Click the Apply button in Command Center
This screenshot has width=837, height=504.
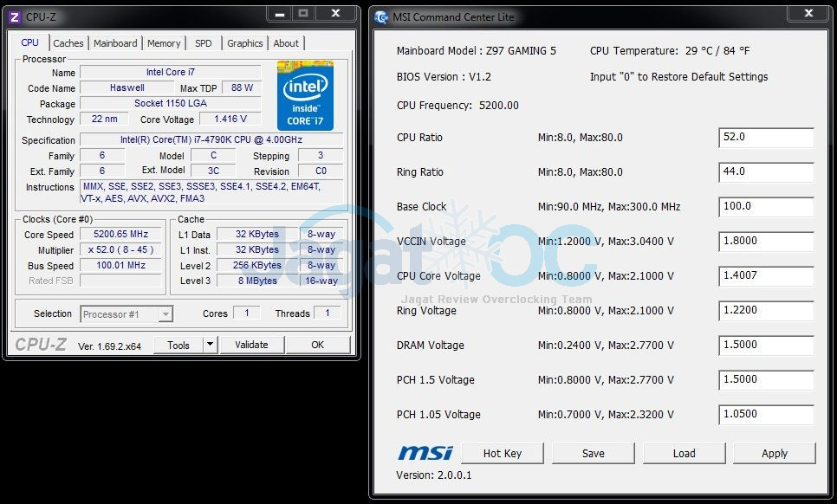point(774,453)
